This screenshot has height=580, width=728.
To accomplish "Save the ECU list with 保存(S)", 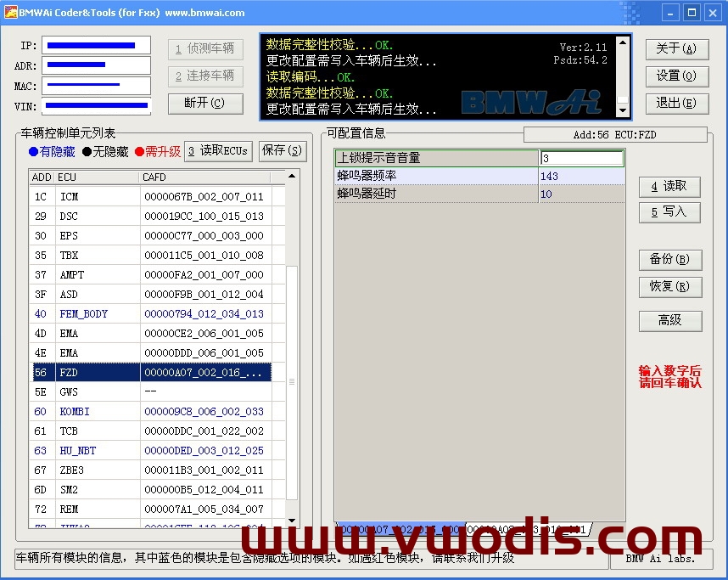I will click(283, 151).
